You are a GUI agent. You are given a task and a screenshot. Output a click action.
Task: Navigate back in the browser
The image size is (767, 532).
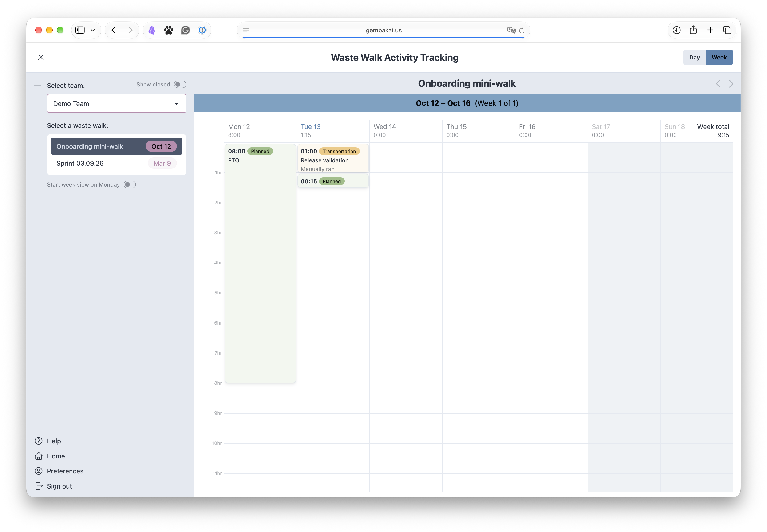point(114,30)
